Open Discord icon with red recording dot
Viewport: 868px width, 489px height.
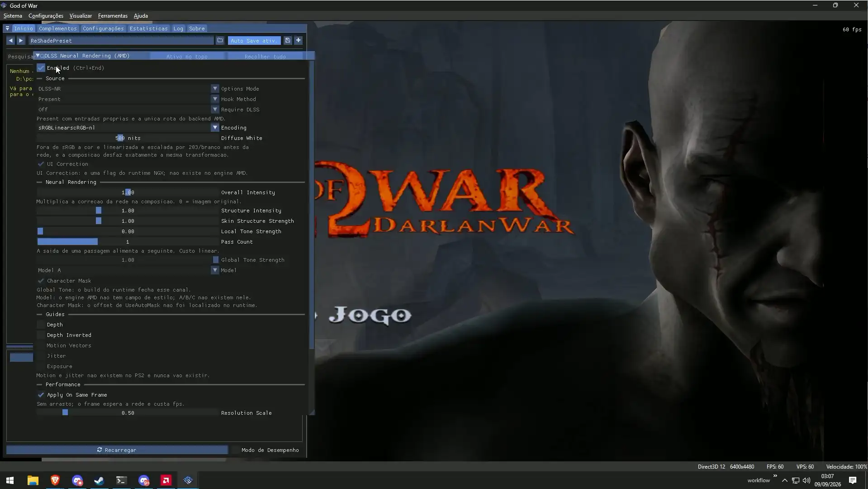point(77,480)
